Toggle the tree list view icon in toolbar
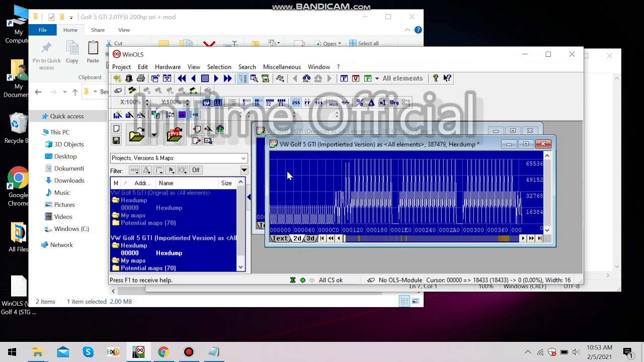The image size is (644, 362). (243, 78)
